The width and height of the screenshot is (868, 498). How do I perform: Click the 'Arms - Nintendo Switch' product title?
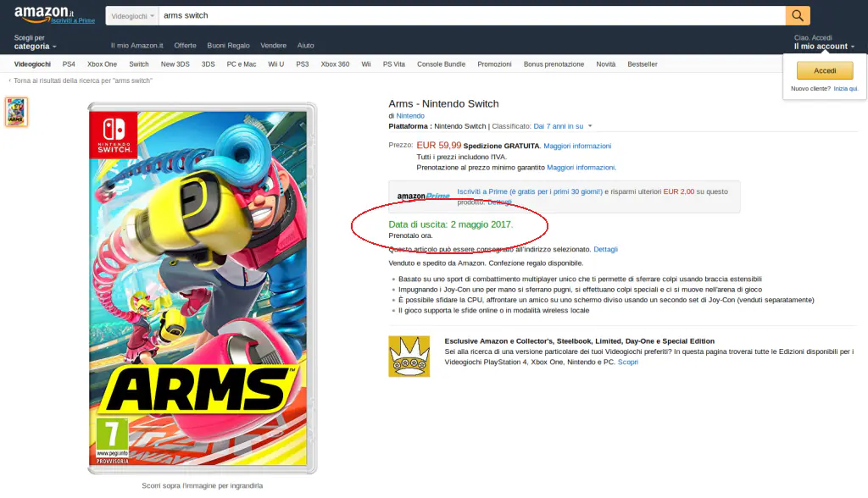[443, 104]
